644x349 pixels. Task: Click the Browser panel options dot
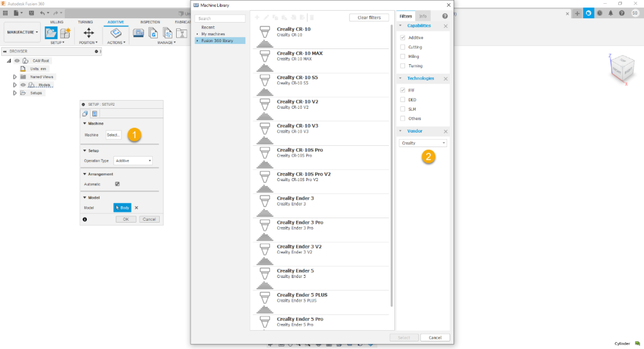(x=96, y=52)
